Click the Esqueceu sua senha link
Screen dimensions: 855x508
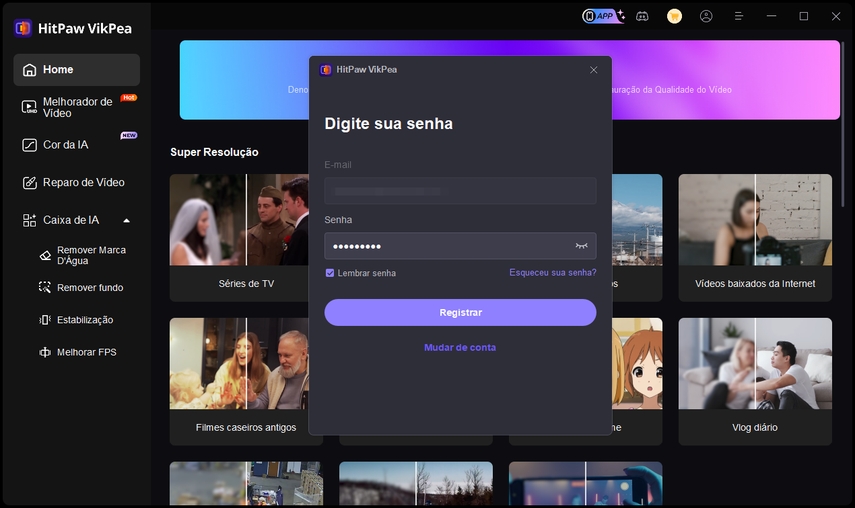[552, 272]
